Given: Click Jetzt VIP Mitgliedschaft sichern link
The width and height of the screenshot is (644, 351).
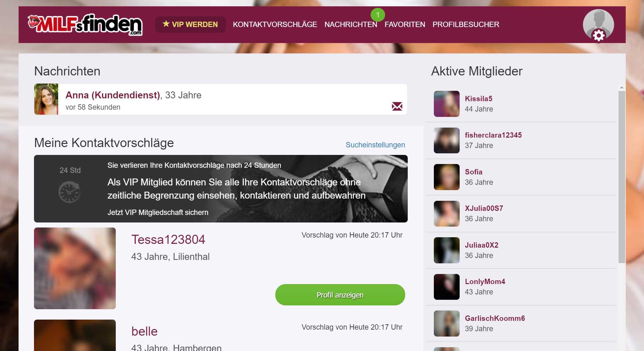Looking at the screenshot, I should click(158, 212).
